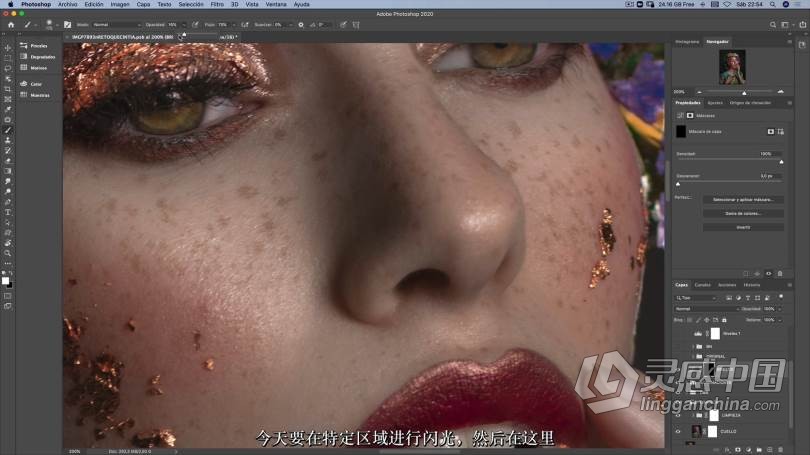Viewport: 810px width, 455px height.
Task: Open collapsed panel icon at right edge
Action: click(802, 45)
